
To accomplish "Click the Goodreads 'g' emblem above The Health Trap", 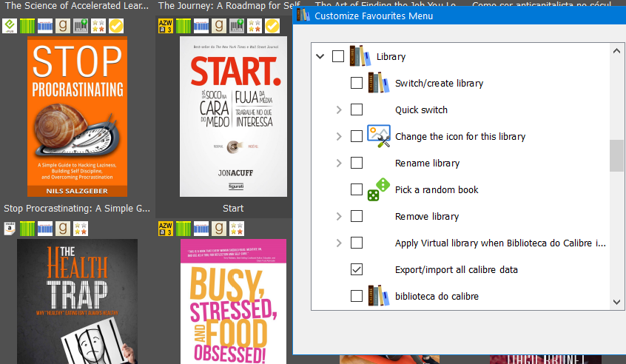I will coord(63,229).
